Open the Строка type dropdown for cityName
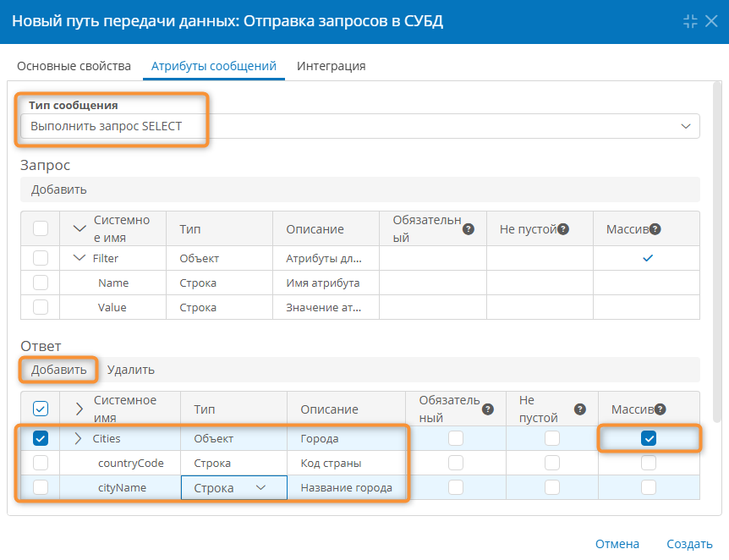The height and width of the screenshot is (560, 729). [x=234, y=487]
